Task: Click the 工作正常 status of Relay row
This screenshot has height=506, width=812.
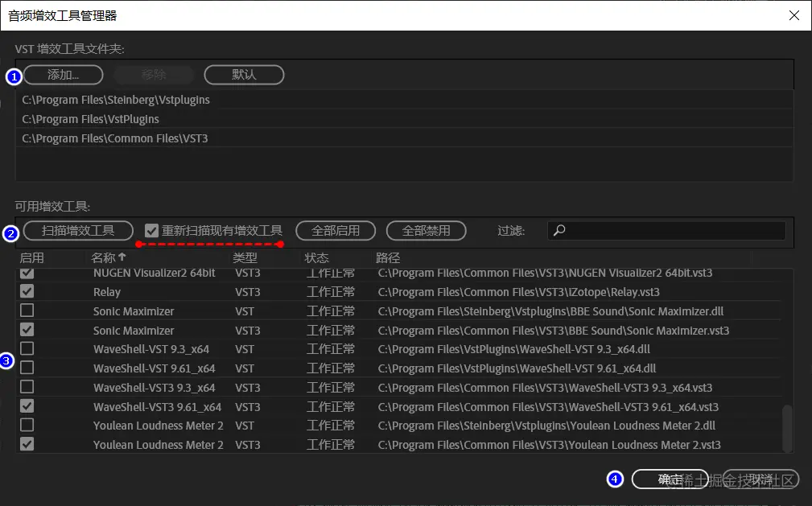Action: [331, 292]
